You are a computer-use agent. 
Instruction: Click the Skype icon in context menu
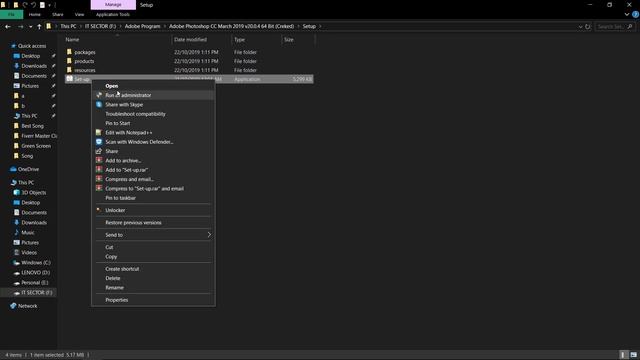[x=99, y=104]
